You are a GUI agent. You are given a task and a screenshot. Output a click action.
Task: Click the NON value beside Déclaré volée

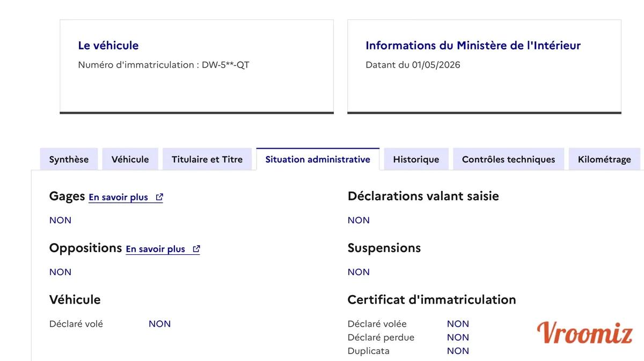click(x=458, y=324)
